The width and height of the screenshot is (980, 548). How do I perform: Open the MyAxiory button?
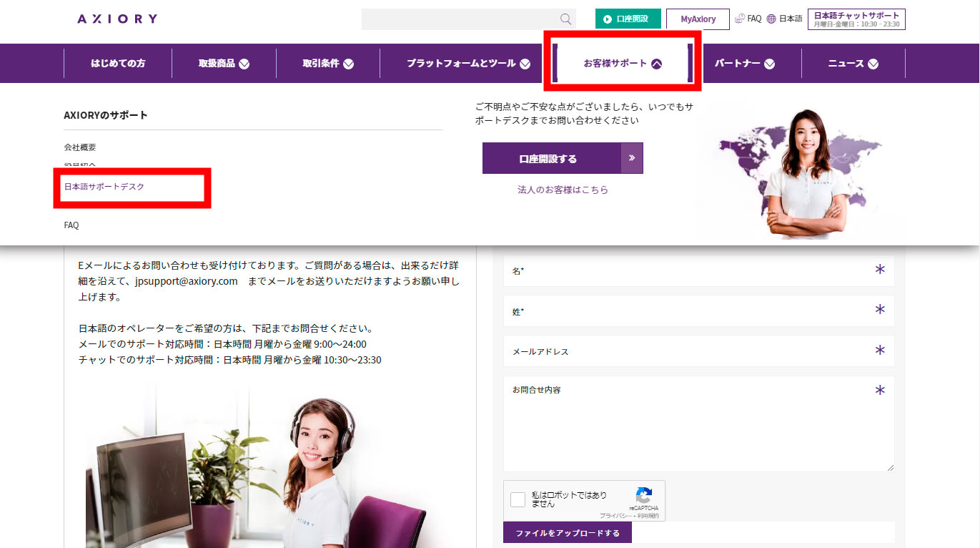698,19
